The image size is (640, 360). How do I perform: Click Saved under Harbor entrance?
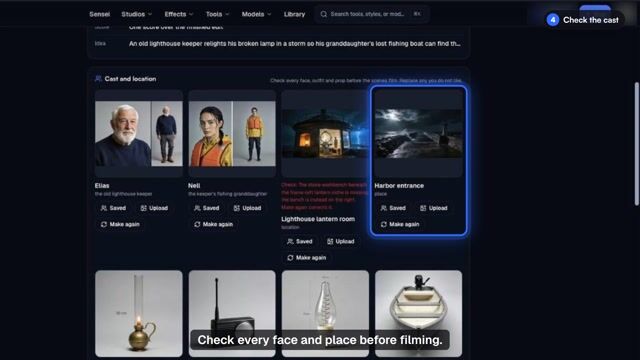[x=393, y=208]
